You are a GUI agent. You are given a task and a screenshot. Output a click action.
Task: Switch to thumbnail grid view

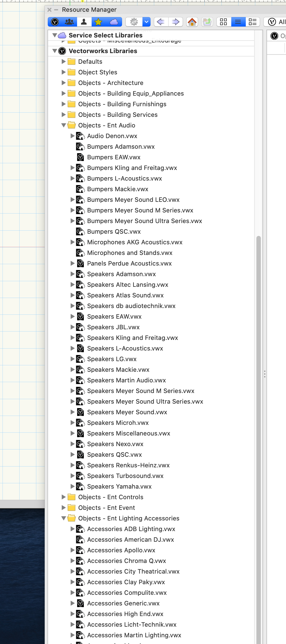pyautogui.click(x=223, y=22)
